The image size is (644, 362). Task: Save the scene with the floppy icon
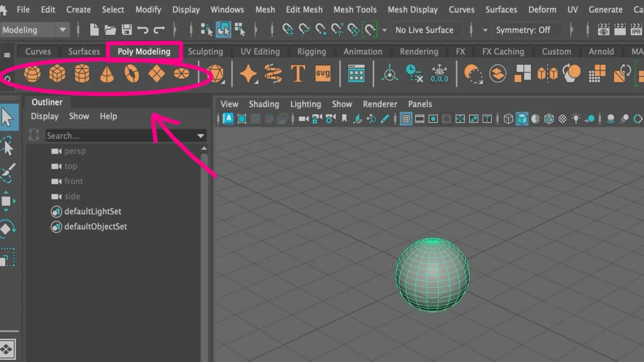pos(127,30)
